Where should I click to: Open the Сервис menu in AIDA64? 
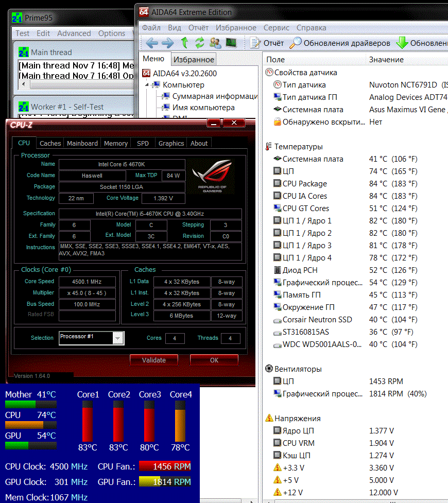click(277, 28)
